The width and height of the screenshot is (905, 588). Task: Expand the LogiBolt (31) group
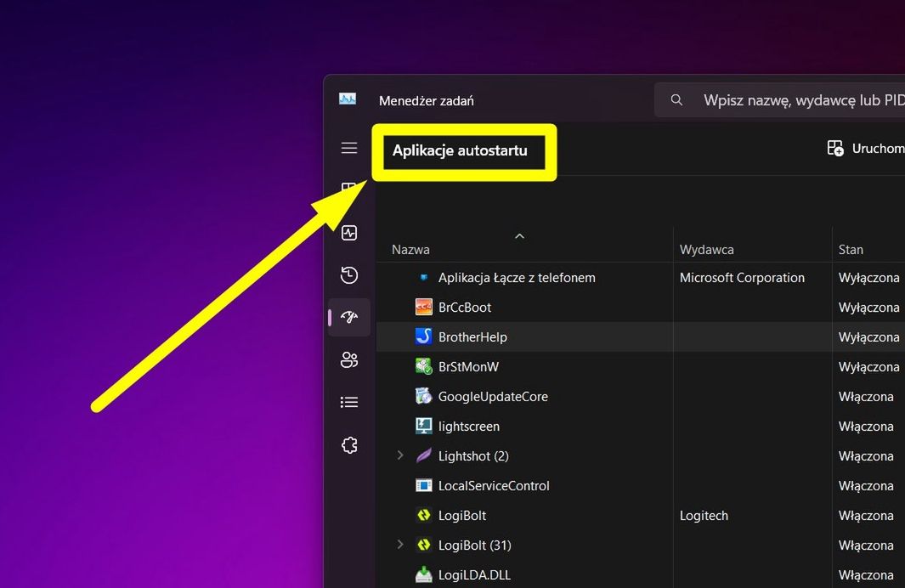click(x=400, y=545)
